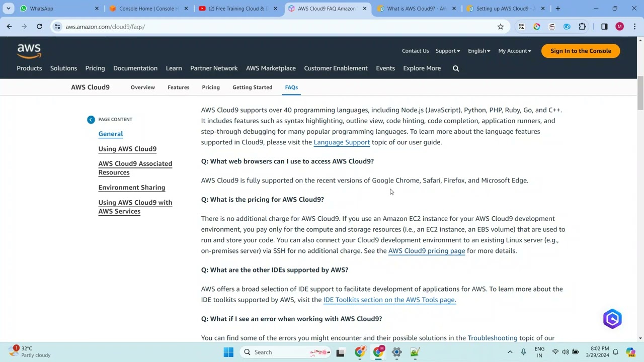Select the FAQs tab
Viewport: 644px width, 362px height.
291,87
